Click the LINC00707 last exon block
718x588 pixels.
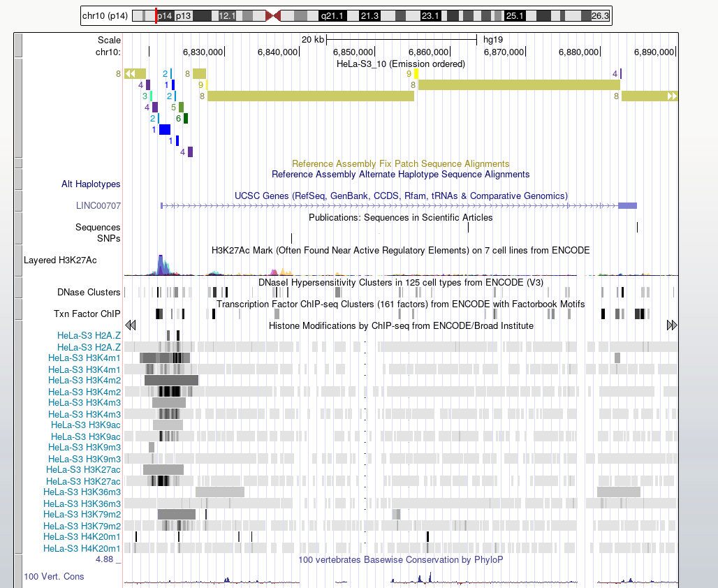coord(627,205)
